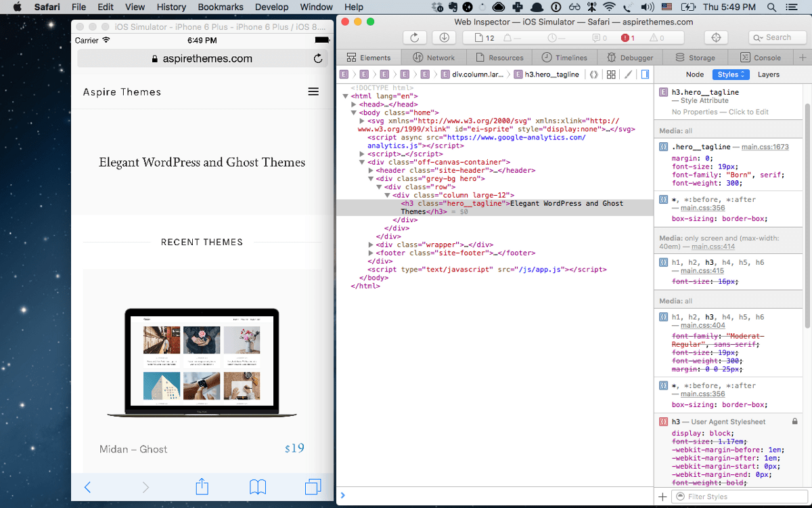Reload the page from the Web Inspector toolbar
The image size is (812, 508).
pyautogui.click(x=414, y=37)
